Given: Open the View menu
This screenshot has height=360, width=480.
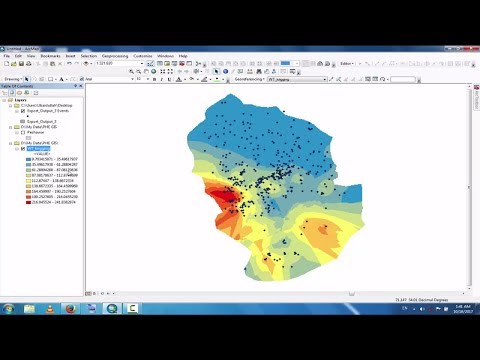Looking at the screenshot, I should (x=31, y=56).
